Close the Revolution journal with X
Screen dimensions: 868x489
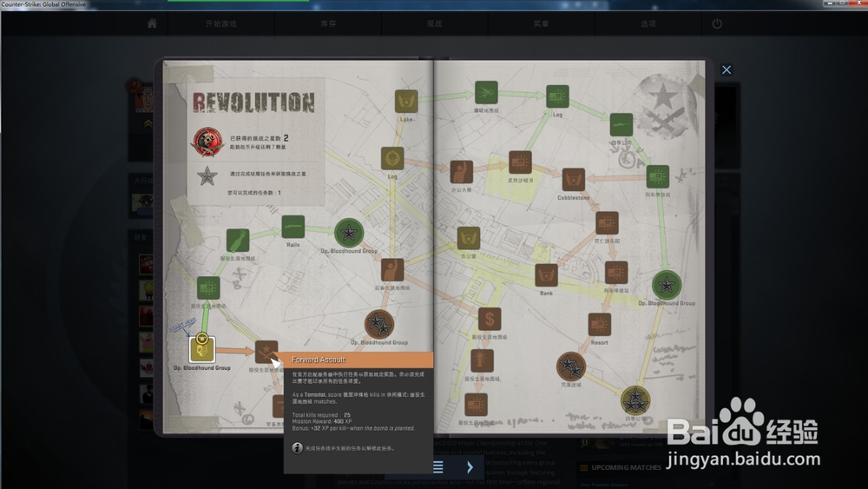point(727,69)
